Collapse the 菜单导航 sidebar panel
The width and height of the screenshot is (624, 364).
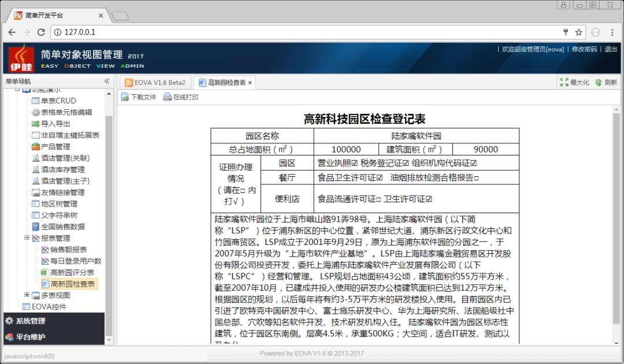pyautogui.click(x=106, y=81)
